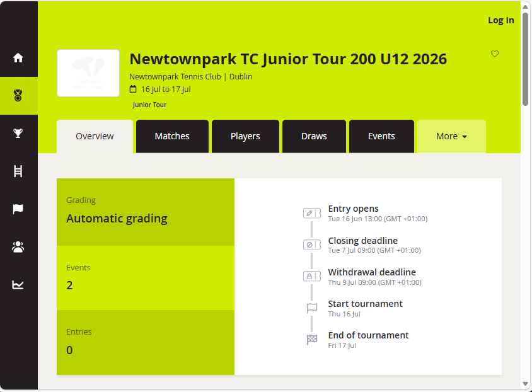Open the More dropdown menu
Viewport: 532px width, 392px height.
tap(451, 136)
